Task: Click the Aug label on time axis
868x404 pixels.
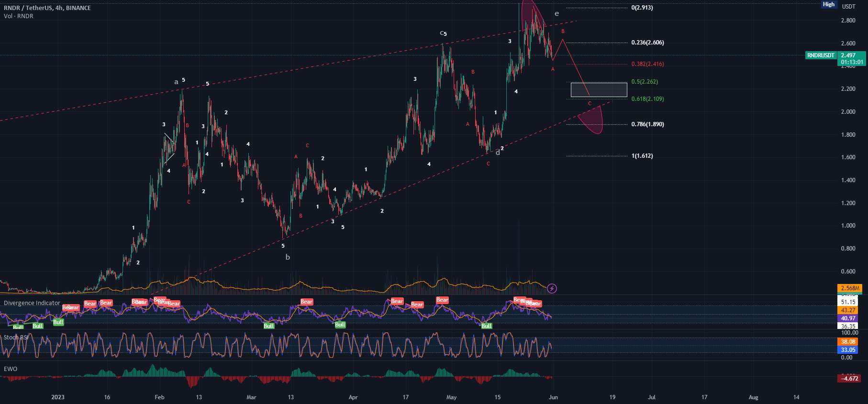Action: pos(753,397)
